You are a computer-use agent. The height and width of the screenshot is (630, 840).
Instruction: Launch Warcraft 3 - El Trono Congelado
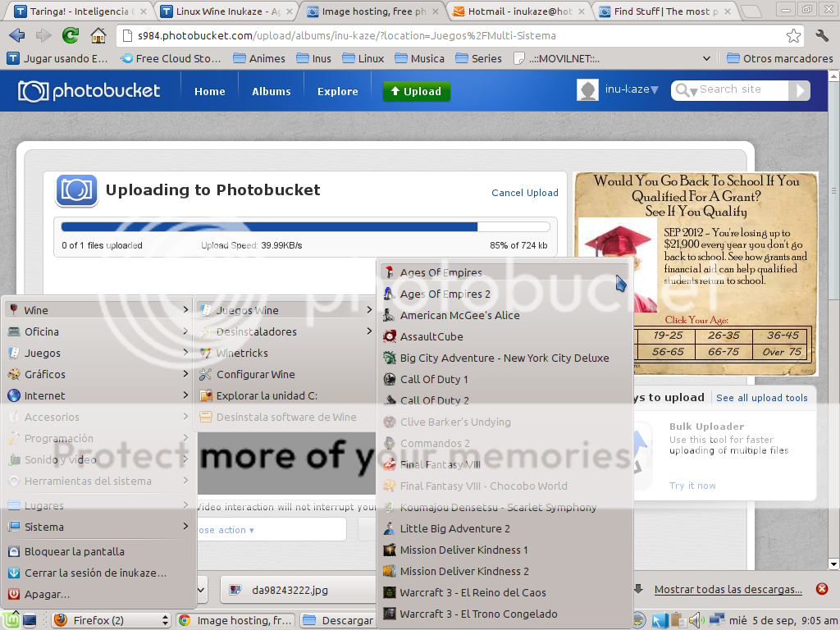click(504, 614)
